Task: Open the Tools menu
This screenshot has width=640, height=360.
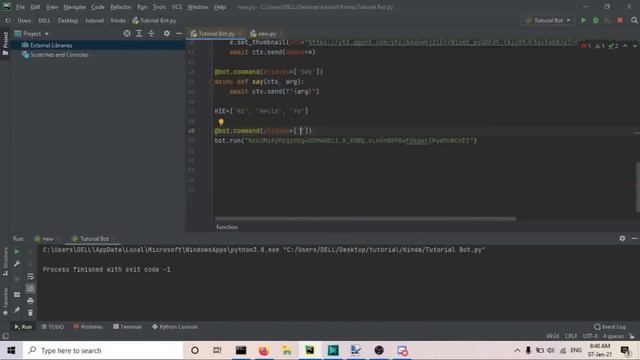Action: pos(159,7)
